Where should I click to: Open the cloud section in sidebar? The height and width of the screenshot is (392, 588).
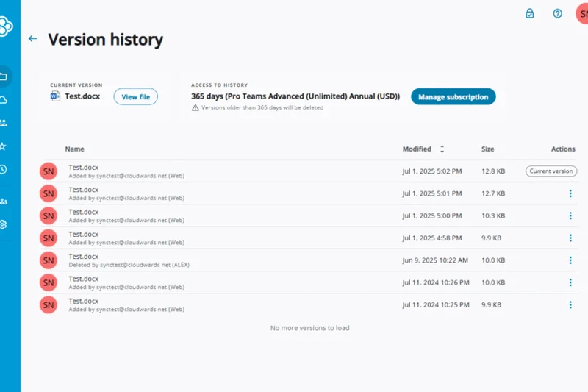coord(4,100)
